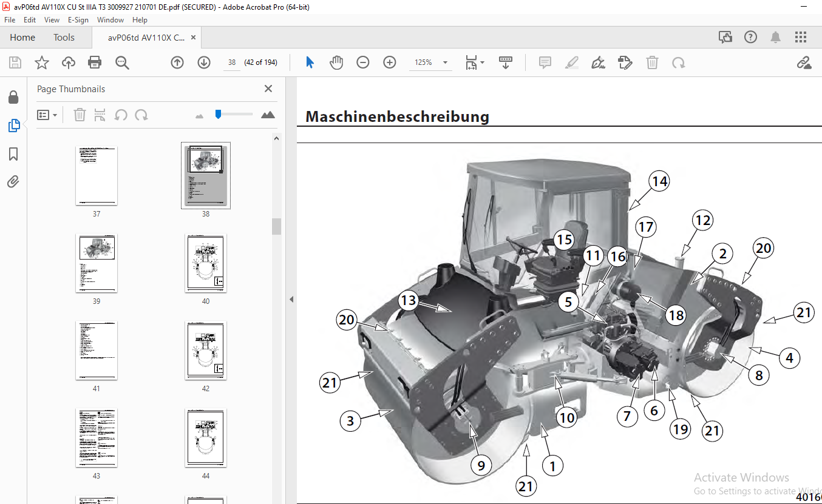822x504 pixels.
Task: Open Acrobat Help question mark
Action: (x=751, y=38)
